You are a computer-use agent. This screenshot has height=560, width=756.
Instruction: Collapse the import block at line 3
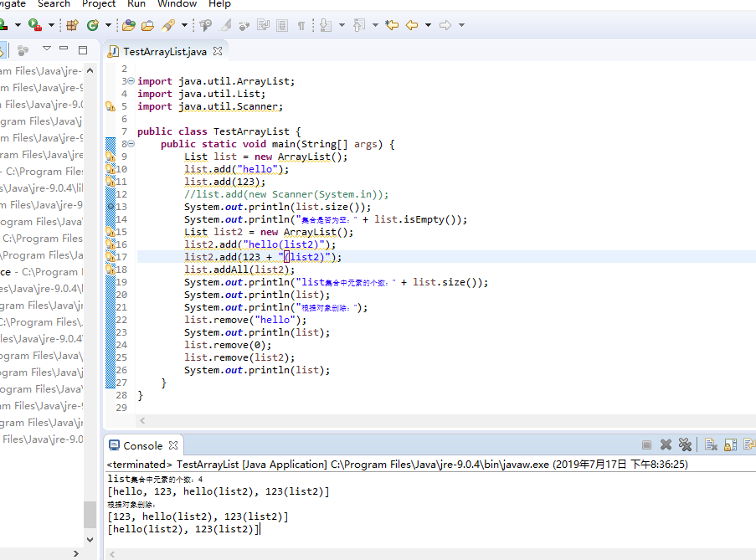(131, 81)
